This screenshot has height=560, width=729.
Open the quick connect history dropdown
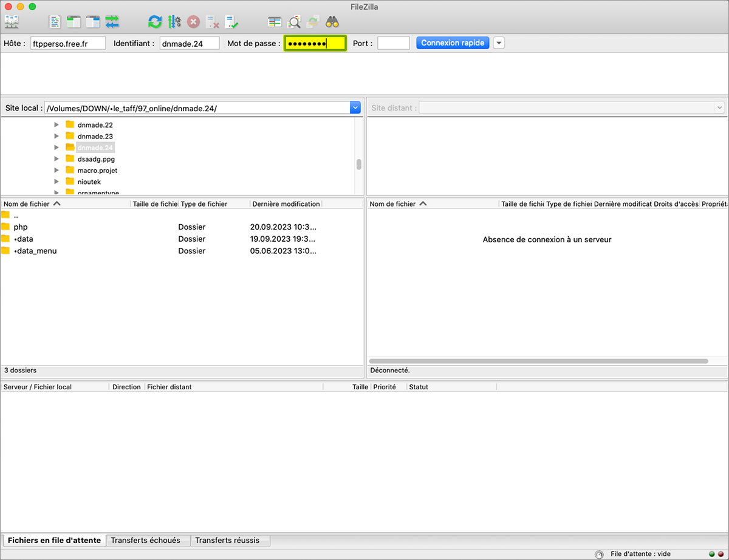click(499, 43)
